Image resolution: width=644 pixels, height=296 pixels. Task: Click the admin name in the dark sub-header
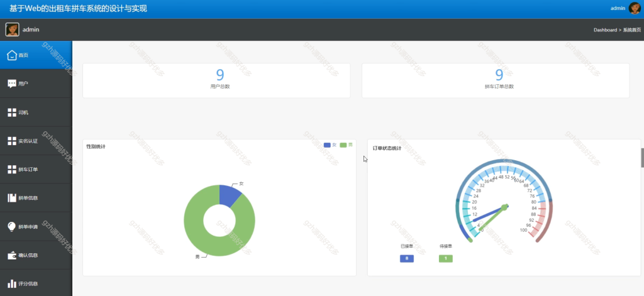[x=31, y=30]
